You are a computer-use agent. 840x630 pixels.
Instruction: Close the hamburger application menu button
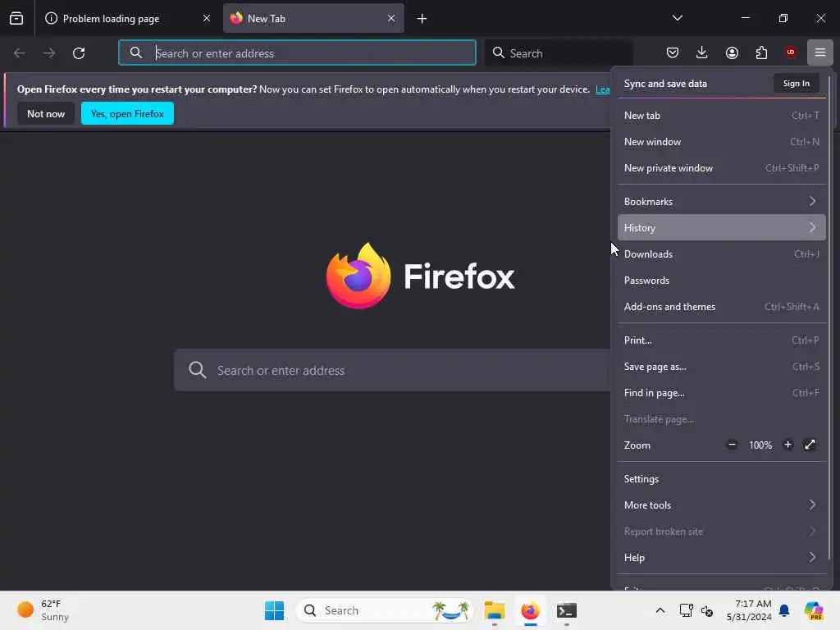click(820, 52)
